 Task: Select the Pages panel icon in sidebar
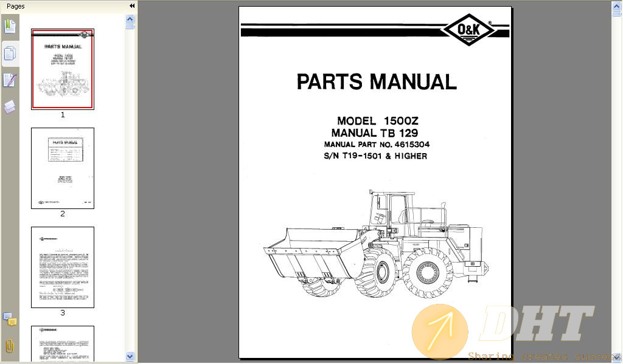tap(10, 53)
